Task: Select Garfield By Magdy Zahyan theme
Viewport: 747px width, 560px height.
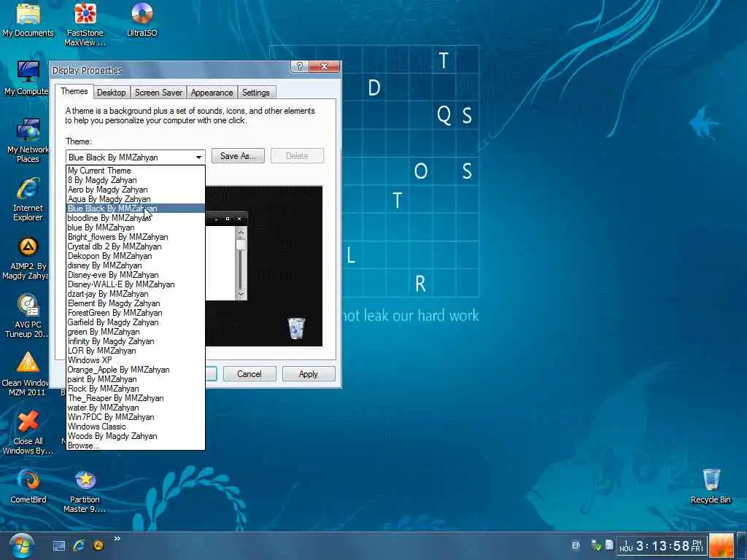Action: click(x=135, y=322)
